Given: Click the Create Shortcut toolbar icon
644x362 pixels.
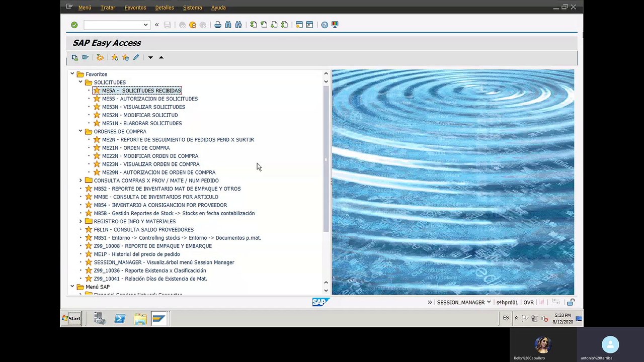Looking at the screenshot, I should pos(309,25).
